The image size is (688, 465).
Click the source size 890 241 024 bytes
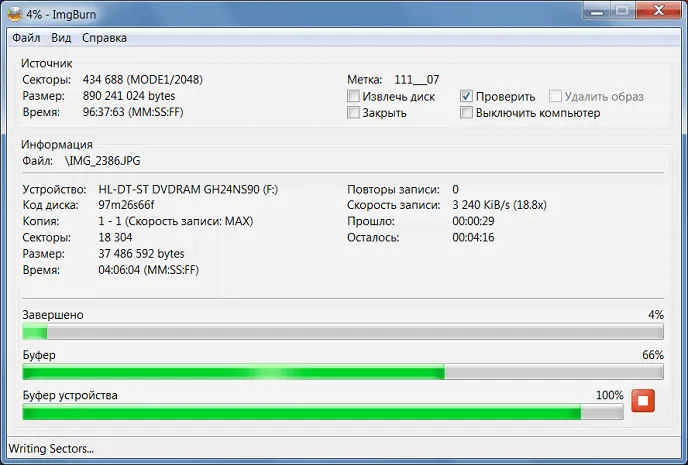click(129, 96)
